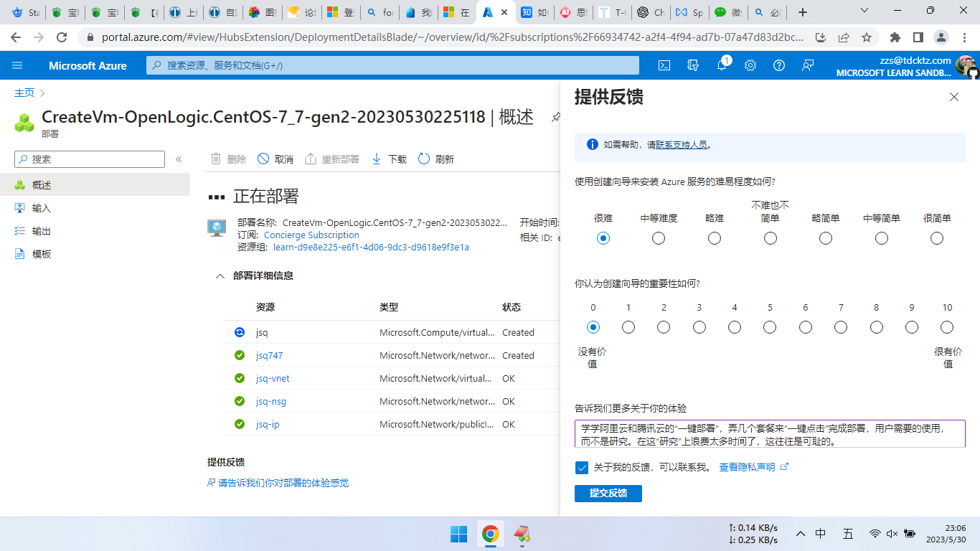
Task: Open directories and subscriptions filter icon
Action: 693,65
